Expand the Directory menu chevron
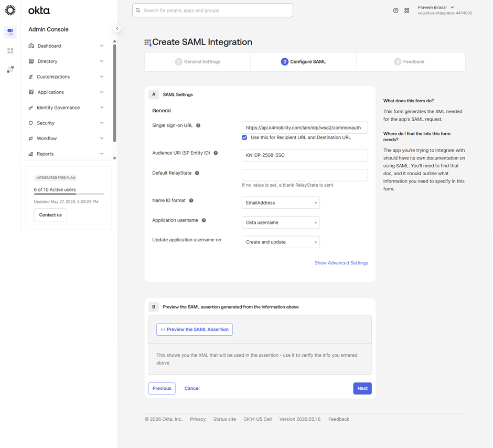The width and height of the screenshot is (493, 448). pos(102,61)
